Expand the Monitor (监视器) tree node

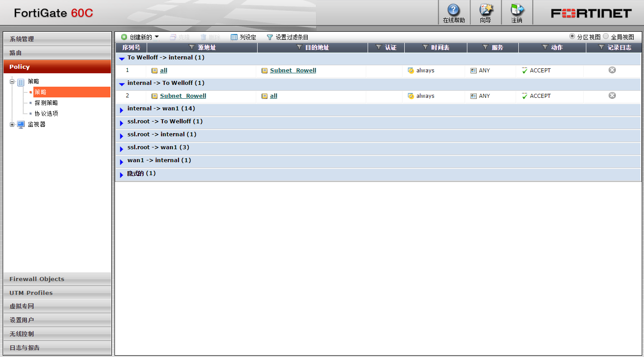pyautogui.click(x=12, y=125)
